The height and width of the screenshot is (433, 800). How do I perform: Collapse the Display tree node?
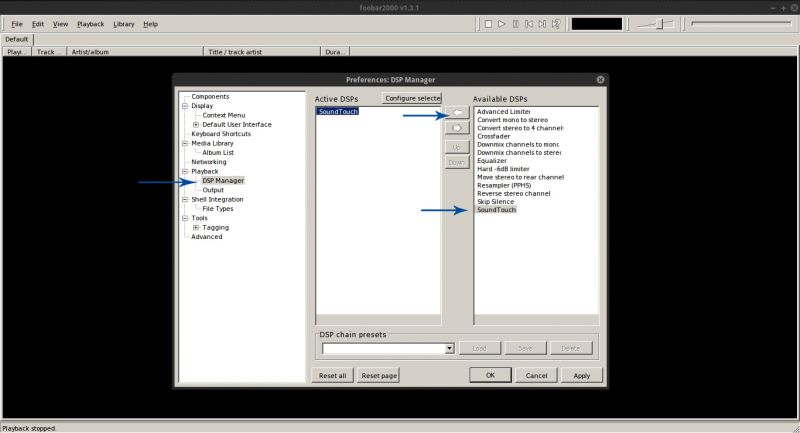click(x=185, y=106)
